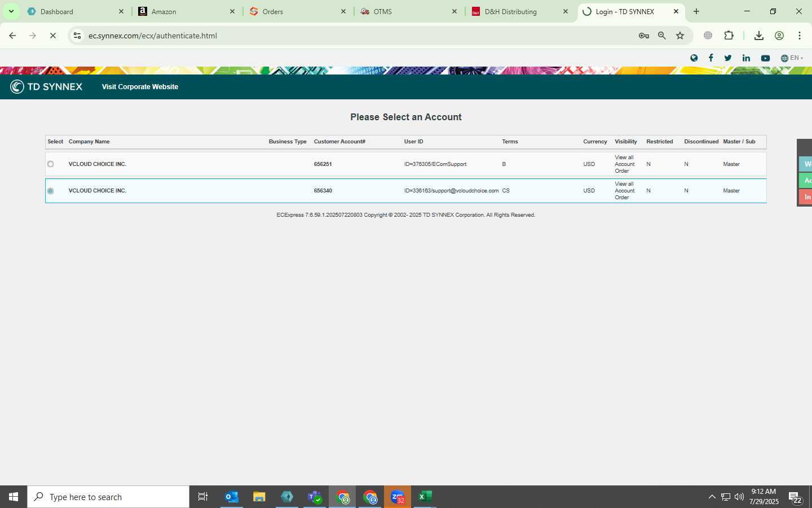The image size is (812, 508).
Task: Switch to the Orders tab
Action: click(297, 11)
